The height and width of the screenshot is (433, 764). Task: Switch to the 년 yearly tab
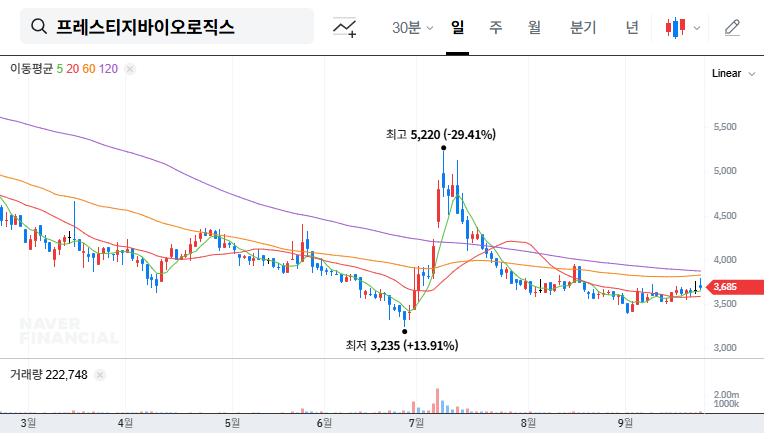pos(632,27)
